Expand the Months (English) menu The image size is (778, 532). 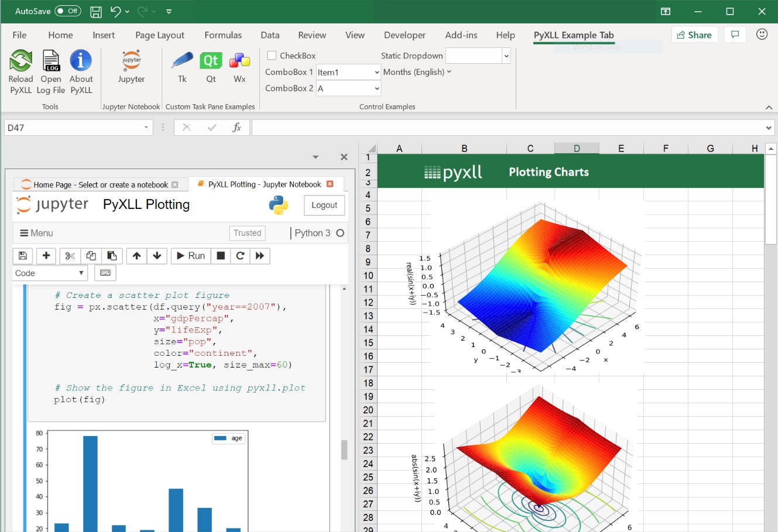coord(417,72)
